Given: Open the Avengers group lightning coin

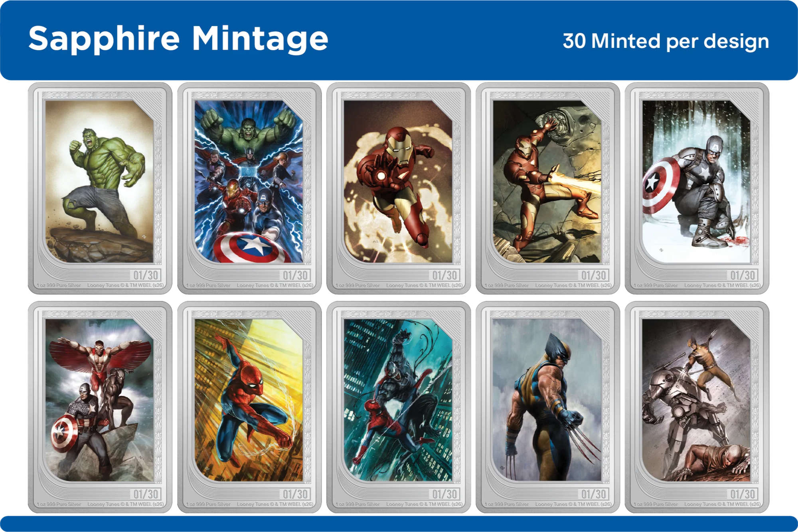Looking at the screenshot, I should click(x=249, y=188).
